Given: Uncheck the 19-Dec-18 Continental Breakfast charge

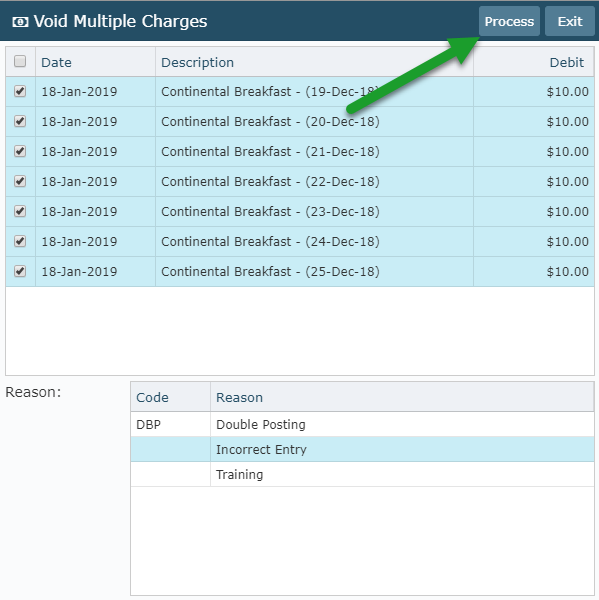Looking at the screenshot, I should [x=20, y=91].
